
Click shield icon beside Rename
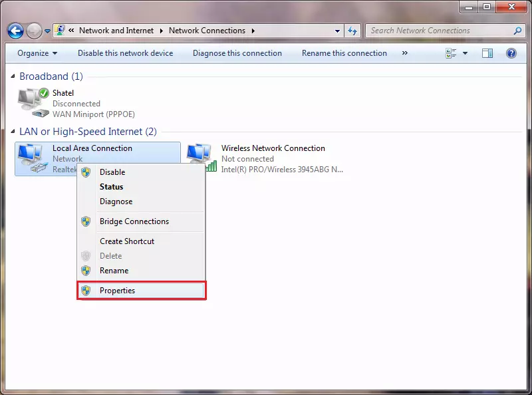(86, 271)
